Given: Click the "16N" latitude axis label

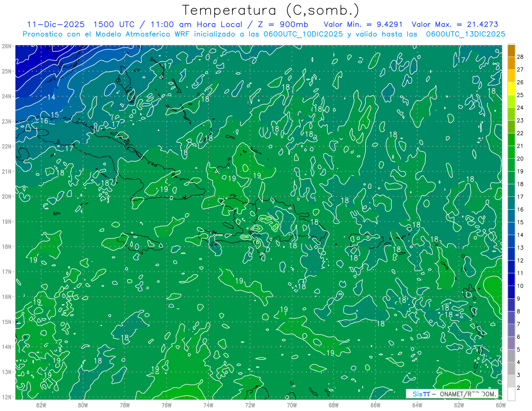Looking at the screenshot, I should click(x=6, y=297).
